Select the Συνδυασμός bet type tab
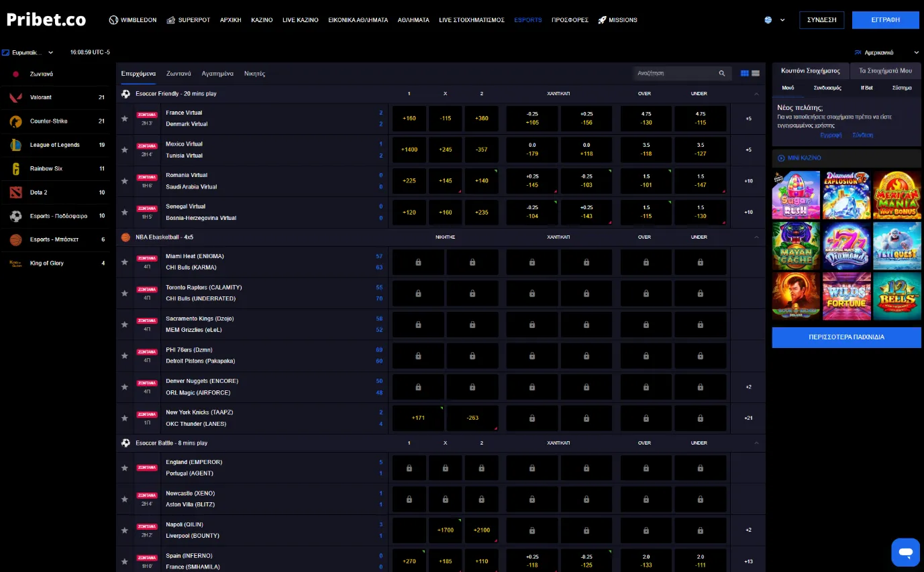Screen dimensions: 924x572 (x=827, y=88)
